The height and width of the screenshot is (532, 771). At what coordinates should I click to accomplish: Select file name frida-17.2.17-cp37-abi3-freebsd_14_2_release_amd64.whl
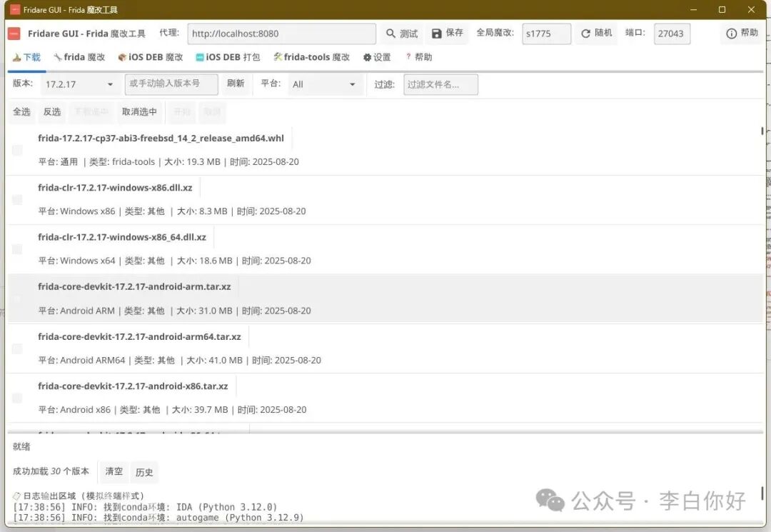pyautogui.click(x=161, y=138)
